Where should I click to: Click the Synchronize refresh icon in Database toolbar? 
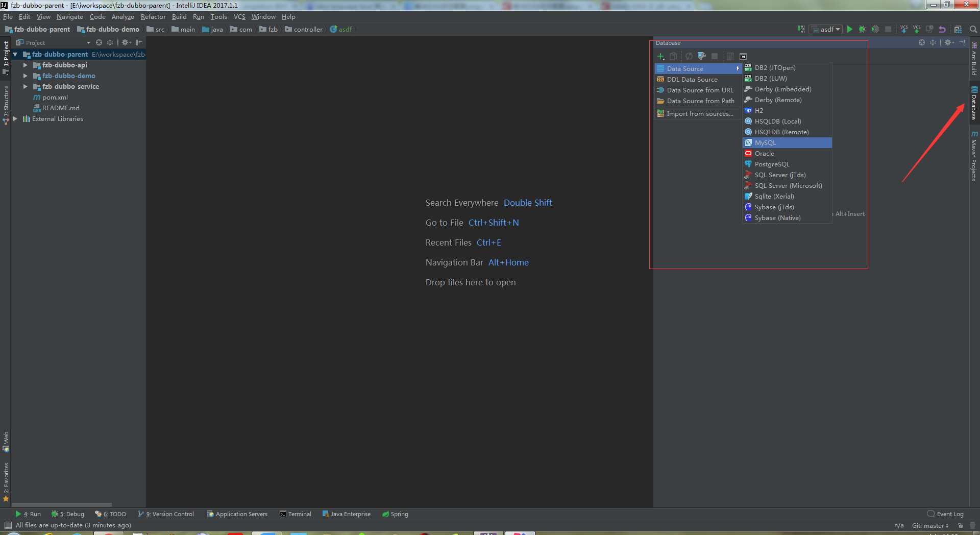click(689, 56)
